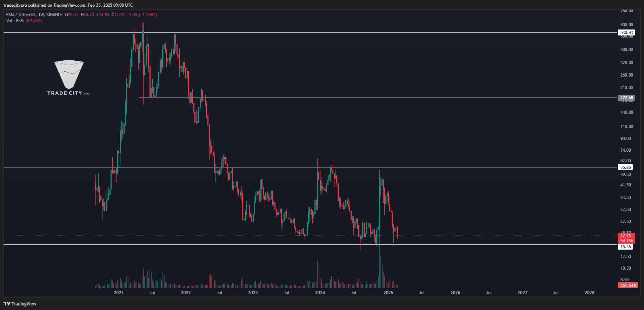Click the 12.50 price scale tick

coord(625,257)
